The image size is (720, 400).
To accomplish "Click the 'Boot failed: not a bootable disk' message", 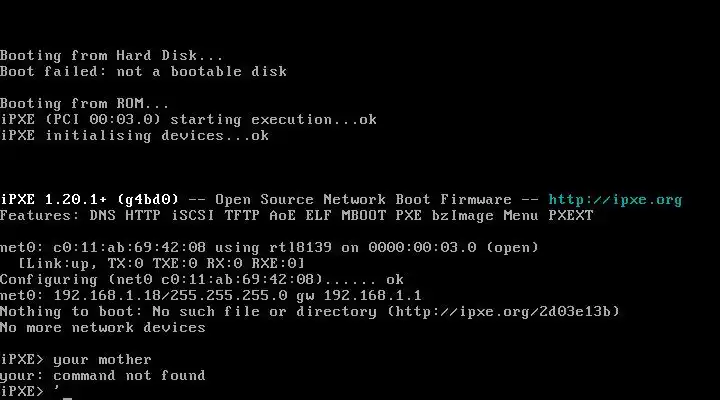I will tap(143, 72).
